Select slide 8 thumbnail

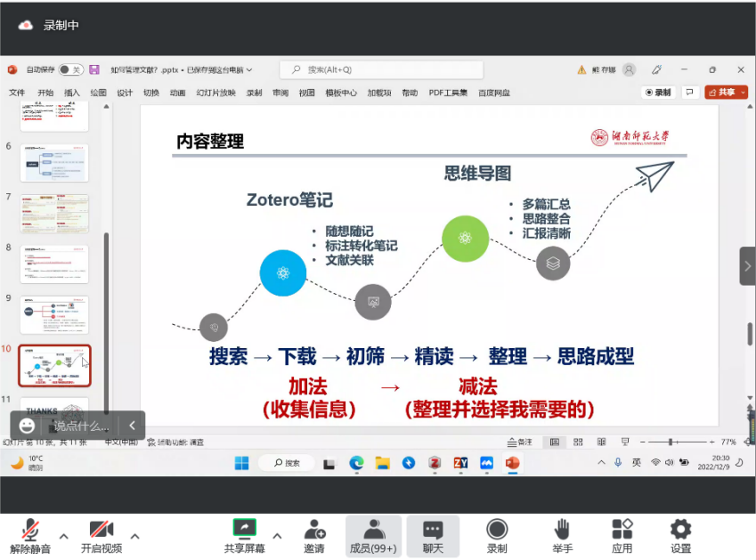tap(54, 264)
